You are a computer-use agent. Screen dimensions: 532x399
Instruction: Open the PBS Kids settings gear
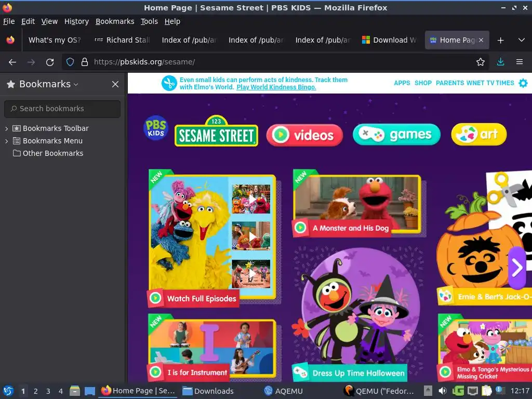coord(523,83)
